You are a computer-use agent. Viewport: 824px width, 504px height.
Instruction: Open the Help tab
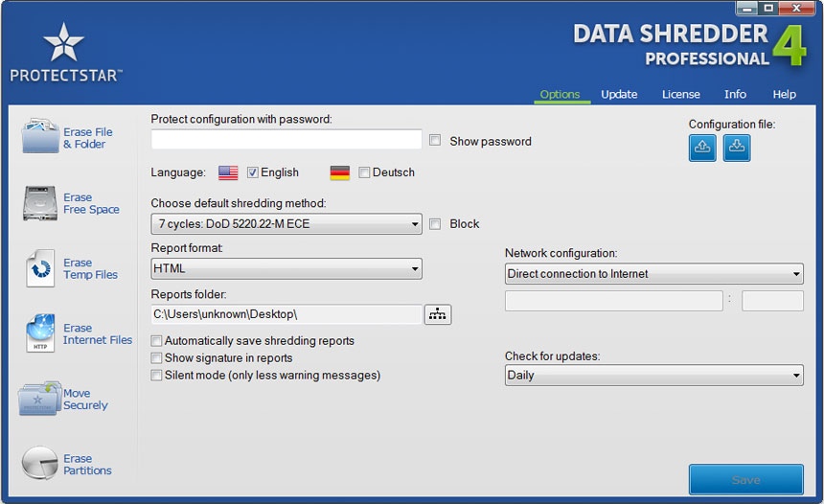click(x=784, y=94)
